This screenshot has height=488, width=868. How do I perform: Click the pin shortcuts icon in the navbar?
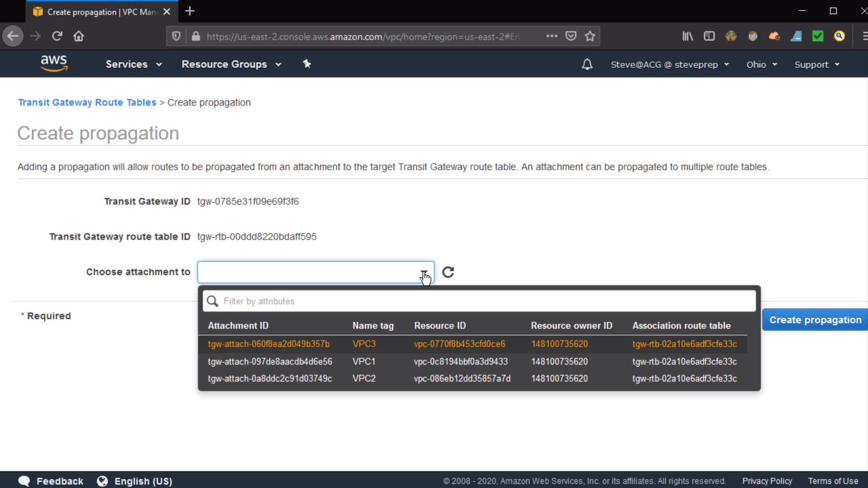[307, 64]
